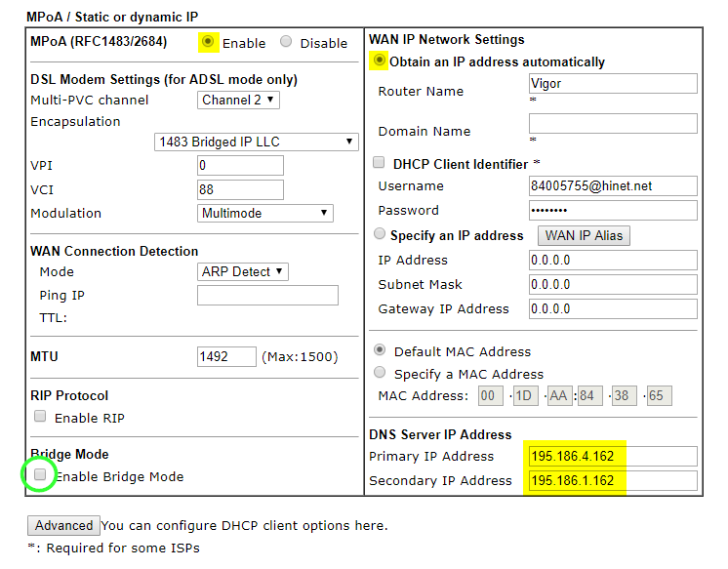Click the Router Name field
The height and width of the screenshot is (569, 728).
click(612, 84)
